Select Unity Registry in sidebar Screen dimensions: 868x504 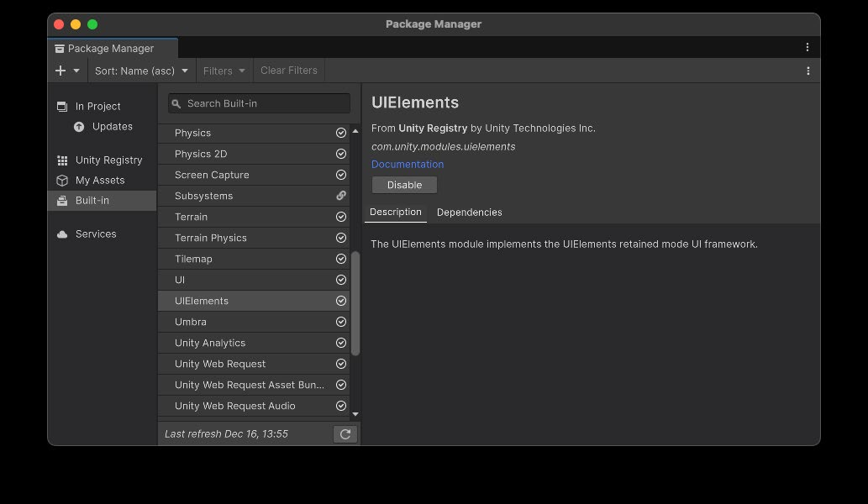click(x=102, y=160)
